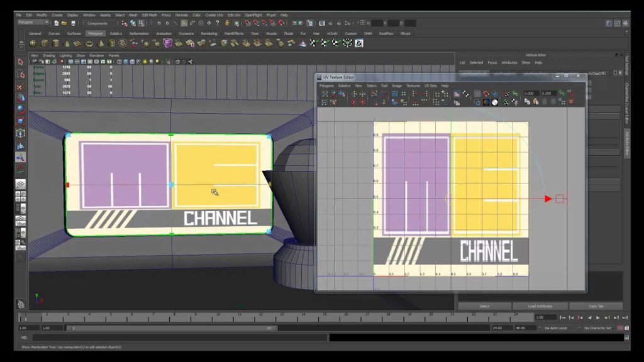644x362 pixels.
Task: Go to the start of playback range
Action: coord(562,317)
